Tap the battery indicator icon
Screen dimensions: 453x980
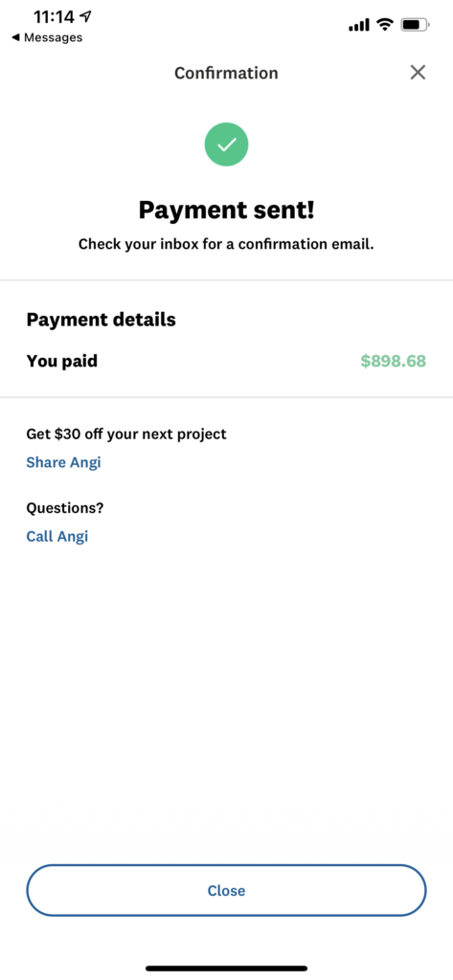click(416, 25)
